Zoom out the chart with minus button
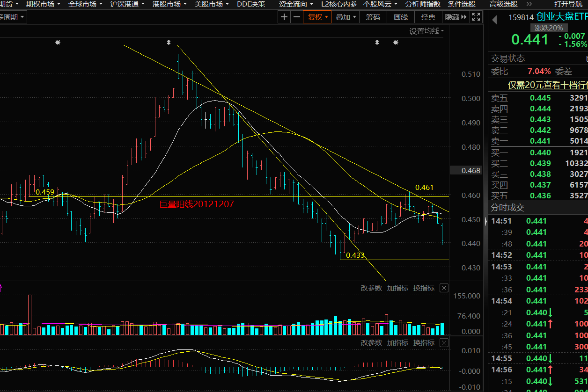This screenshot has width=588, height=392. tap(297, 17)
